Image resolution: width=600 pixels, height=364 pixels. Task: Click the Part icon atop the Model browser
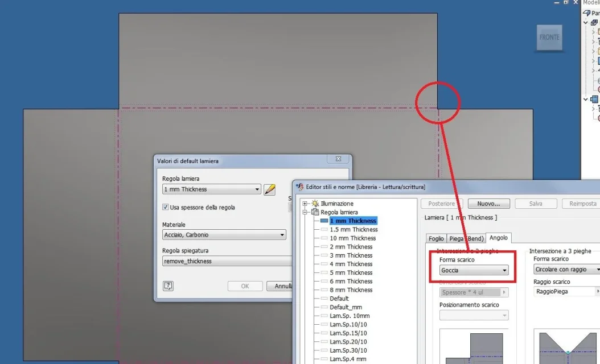click(x=586, y=13)
